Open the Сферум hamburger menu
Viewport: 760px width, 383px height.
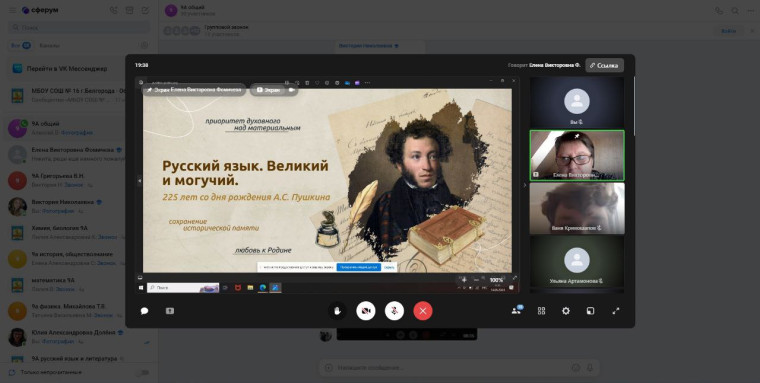pos(13,10)
